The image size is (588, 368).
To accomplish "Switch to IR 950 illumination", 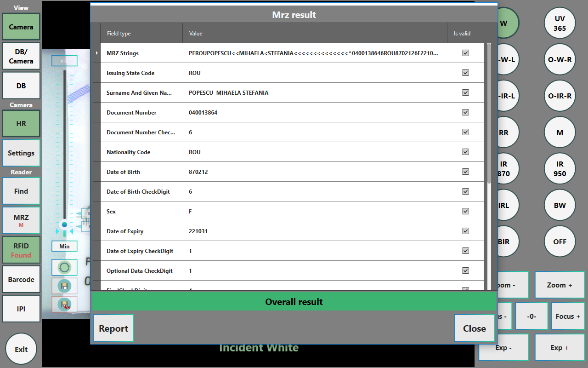I will pos(560,169).
